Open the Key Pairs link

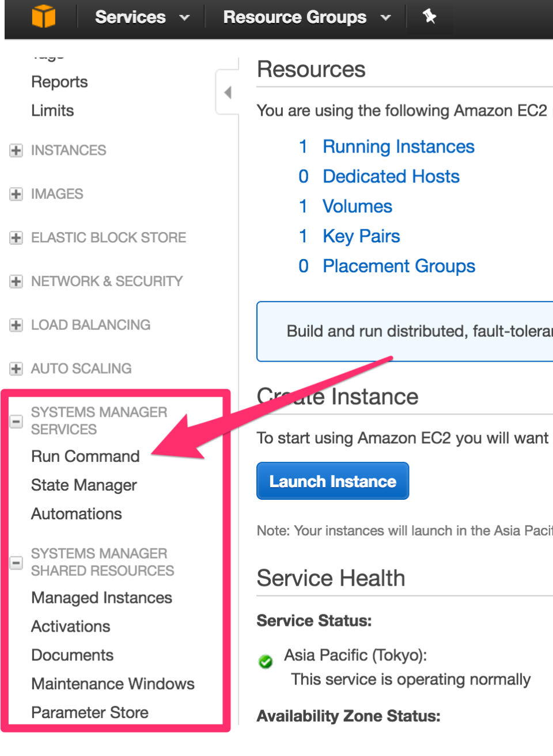point(361,236)
